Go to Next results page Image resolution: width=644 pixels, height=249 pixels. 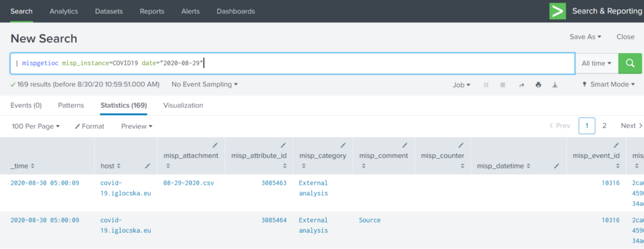click(x=632, y=126)
